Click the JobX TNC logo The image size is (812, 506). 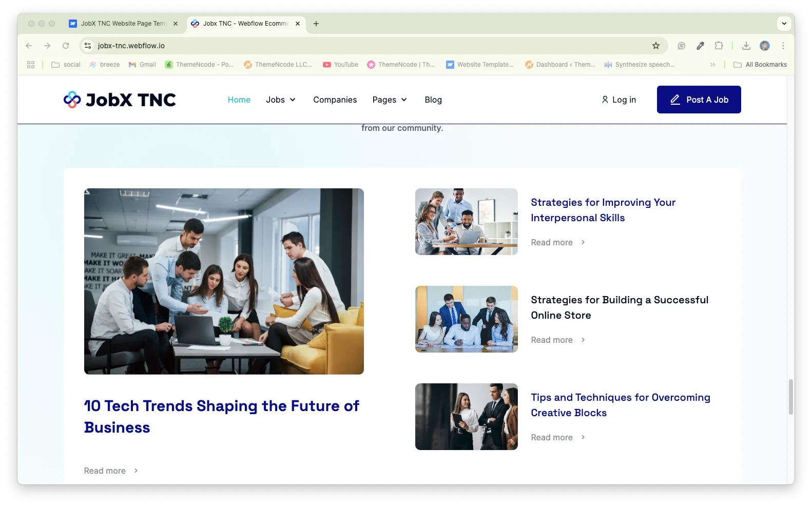click(120, 100)
